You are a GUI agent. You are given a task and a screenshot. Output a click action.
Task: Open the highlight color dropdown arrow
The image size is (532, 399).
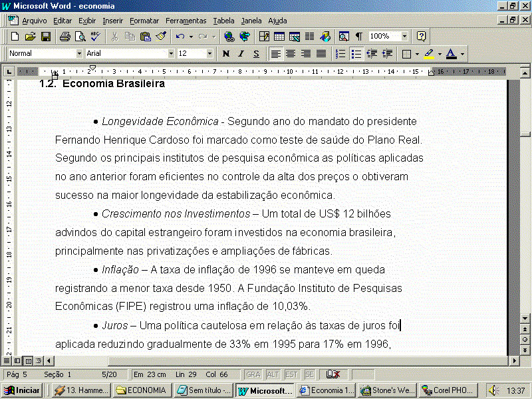pos(440,54)
